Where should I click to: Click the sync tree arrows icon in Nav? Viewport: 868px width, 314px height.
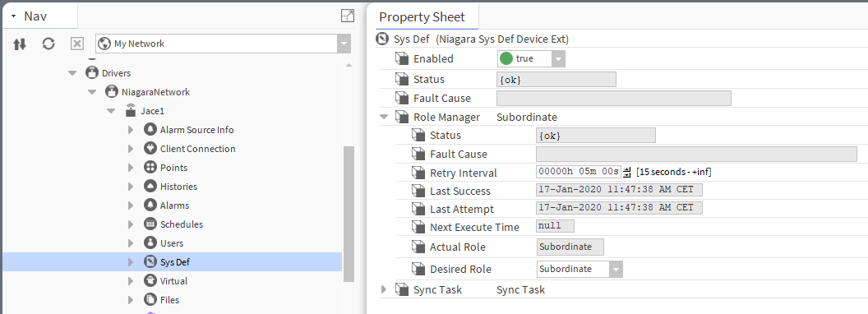20,44
